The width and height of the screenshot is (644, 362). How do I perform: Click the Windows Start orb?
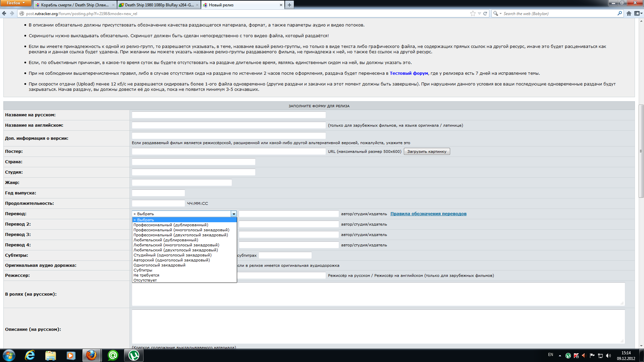pos(9,355)
